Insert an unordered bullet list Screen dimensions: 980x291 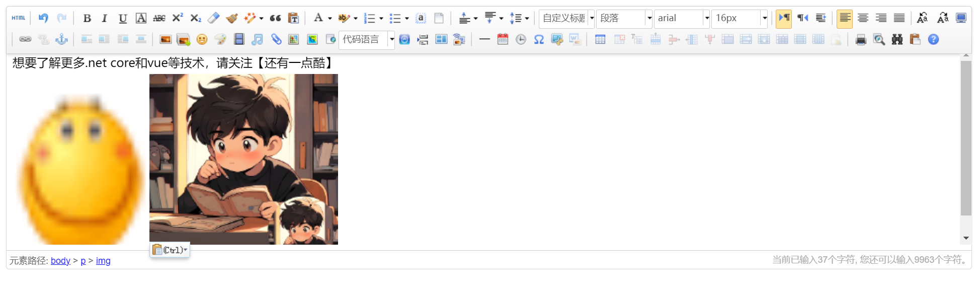click(x=395, y=18)
